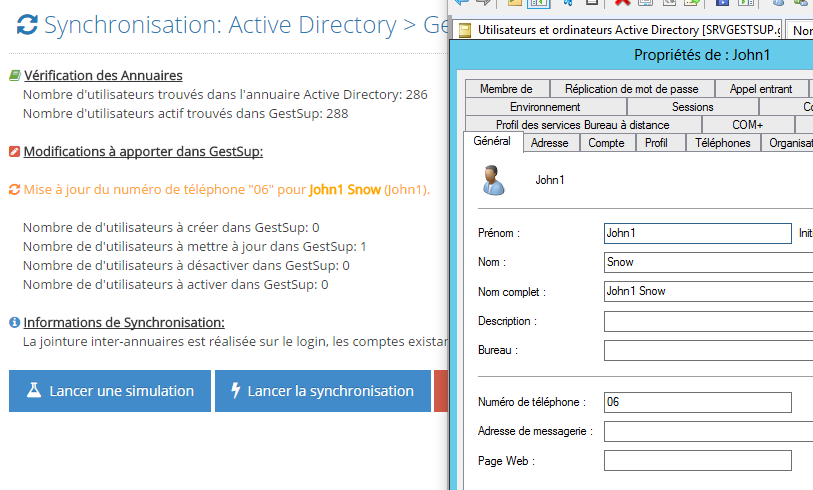The image size is (813, 490).
Task: Click the John1 user avatar icon
Action: (x=493, y=180)
